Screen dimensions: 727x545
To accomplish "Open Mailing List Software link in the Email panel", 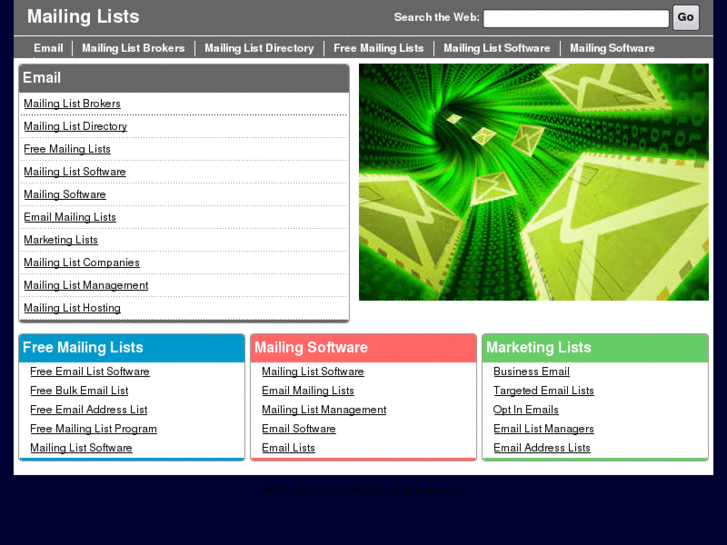I will pyautogui.click(x=75, y=172).
